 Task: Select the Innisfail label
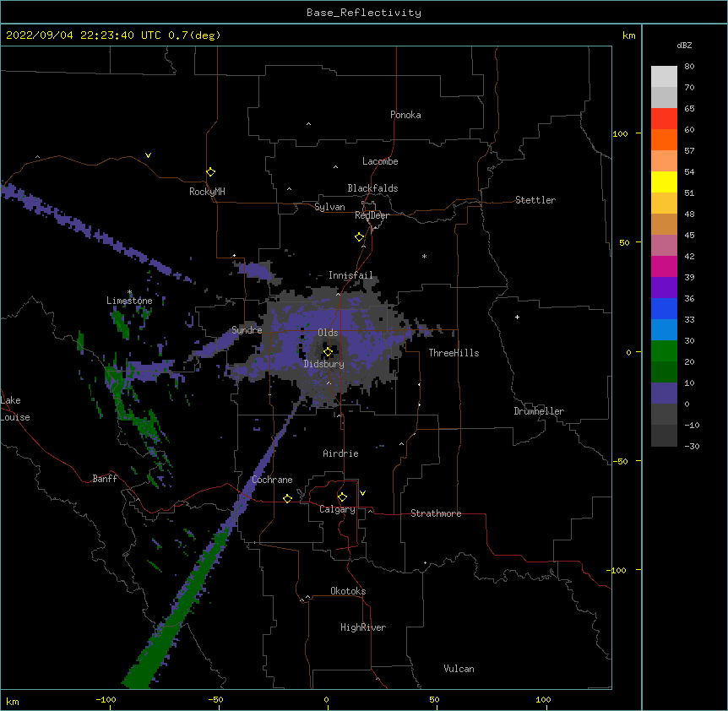[x=350, y=275]
